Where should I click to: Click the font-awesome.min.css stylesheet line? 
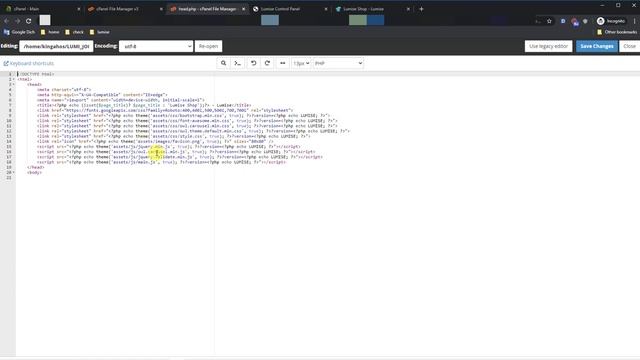click(187, 121)
